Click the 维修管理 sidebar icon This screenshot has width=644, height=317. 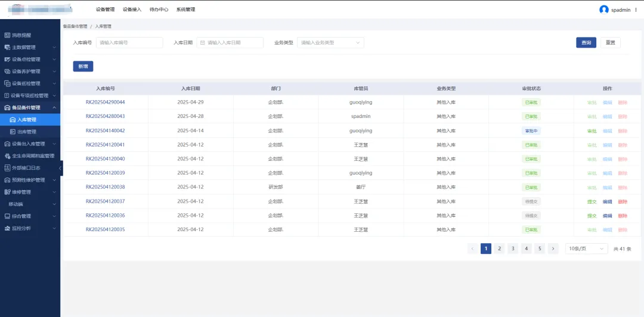pyautogui.click(x=7, y=192)
